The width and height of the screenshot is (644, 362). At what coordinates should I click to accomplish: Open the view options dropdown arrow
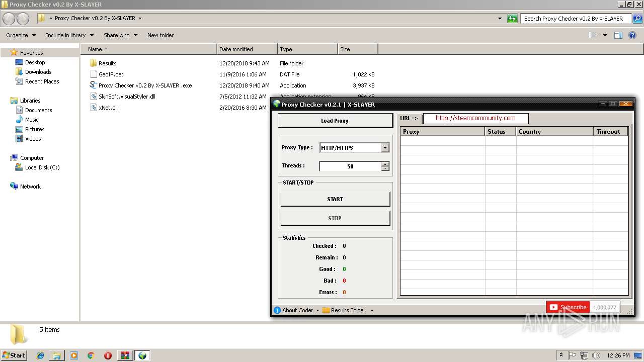pyautogui.click(x=605, y=35)
